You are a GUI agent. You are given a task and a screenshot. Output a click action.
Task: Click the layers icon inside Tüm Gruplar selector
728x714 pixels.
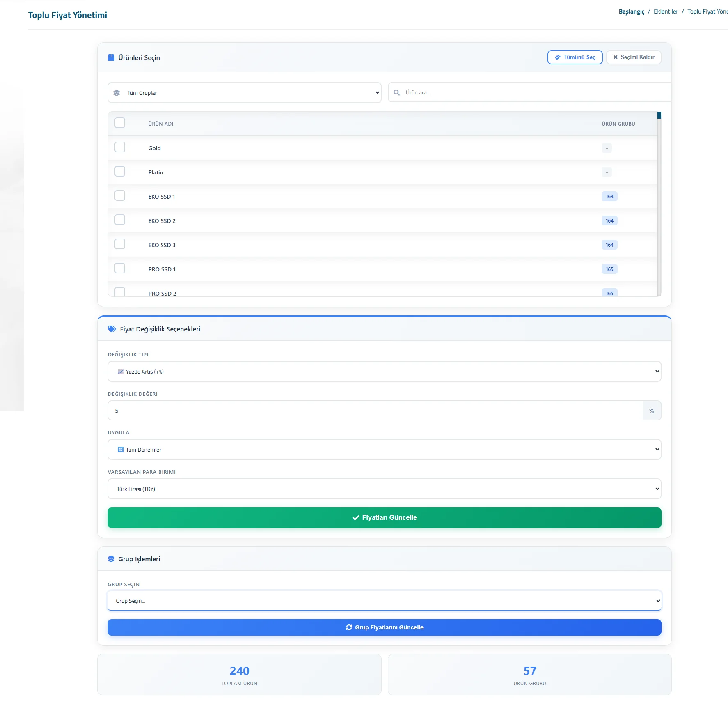click(x=117, y=92)
